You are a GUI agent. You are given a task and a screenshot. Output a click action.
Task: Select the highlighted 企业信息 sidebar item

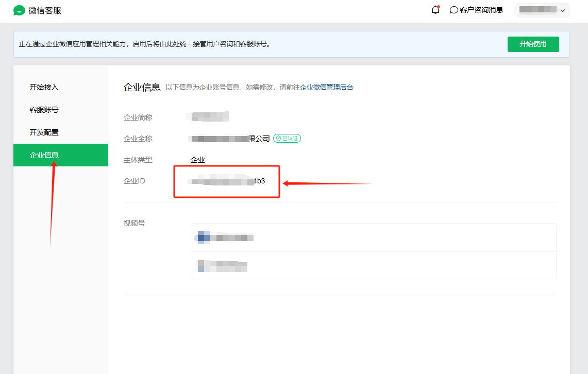point(44,155)
